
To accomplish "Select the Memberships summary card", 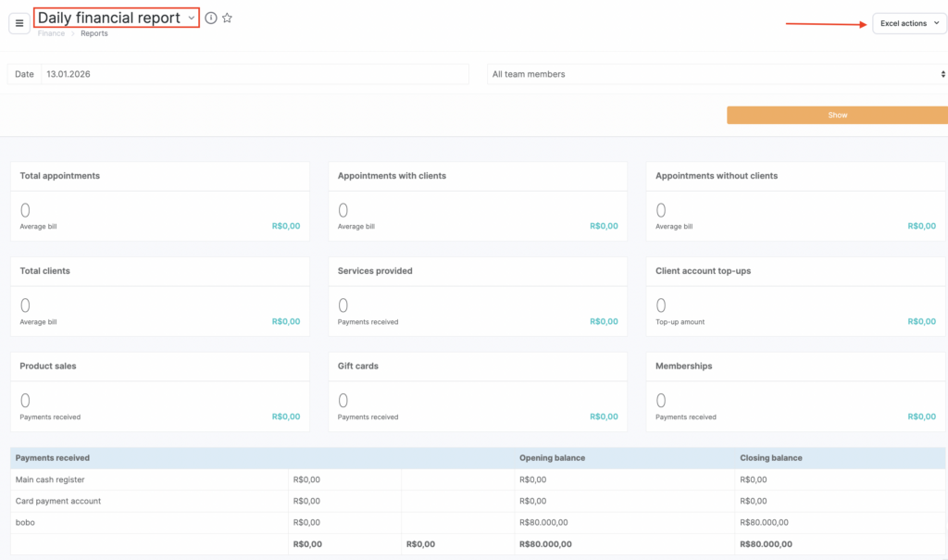I will pos(795,392).
